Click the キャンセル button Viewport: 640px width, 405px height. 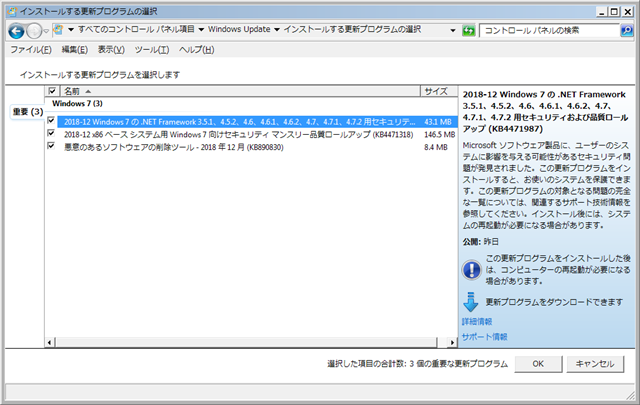595,364
